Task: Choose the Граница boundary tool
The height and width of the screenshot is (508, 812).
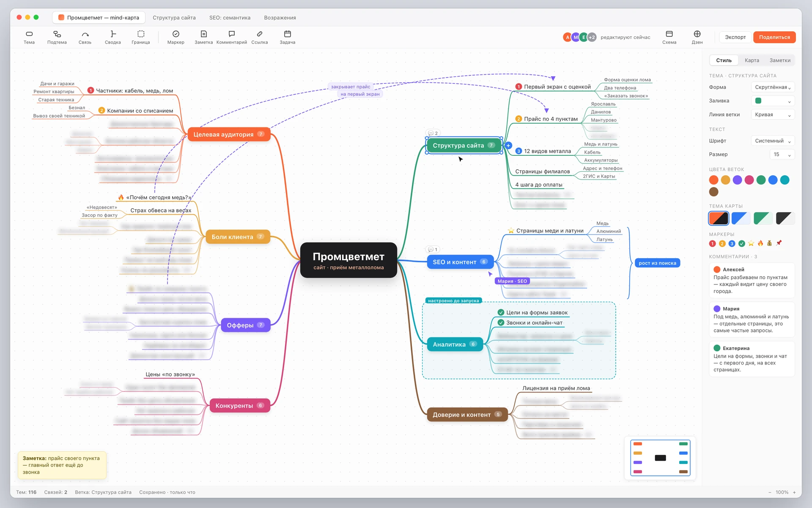Action: coord(141,37)
